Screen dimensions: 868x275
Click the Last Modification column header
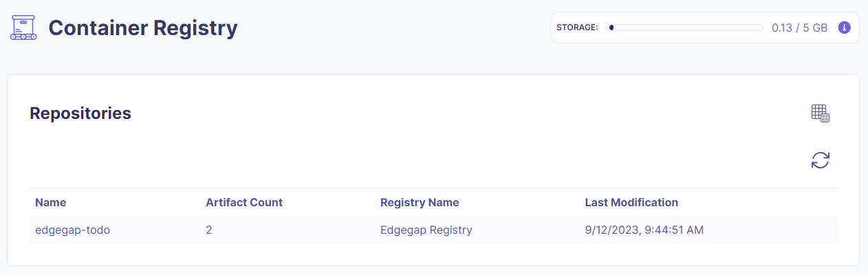tap(631, 202)
